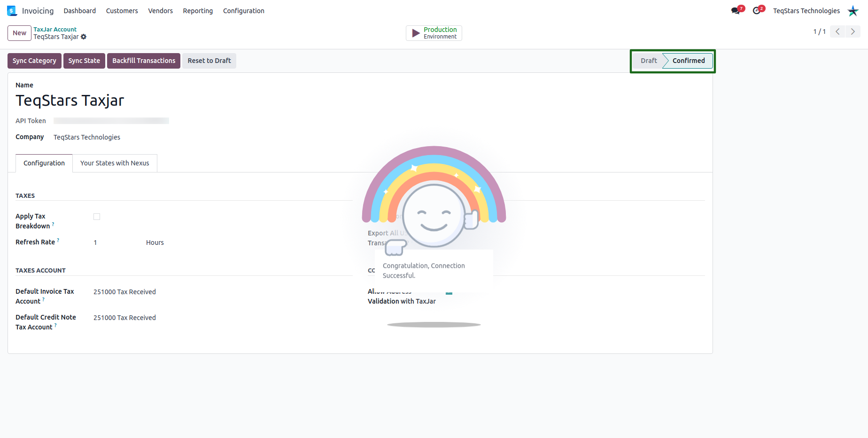This screenshot has width=868, height=438.
Task: Click the TeqStars Taxjar name field
Action: coord(70,101)
